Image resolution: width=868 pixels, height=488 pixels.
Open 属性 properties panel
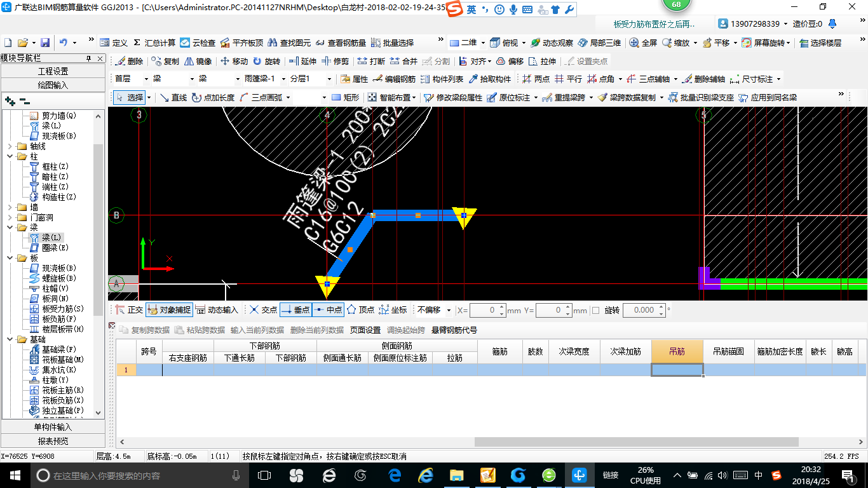tap(354, 79)
